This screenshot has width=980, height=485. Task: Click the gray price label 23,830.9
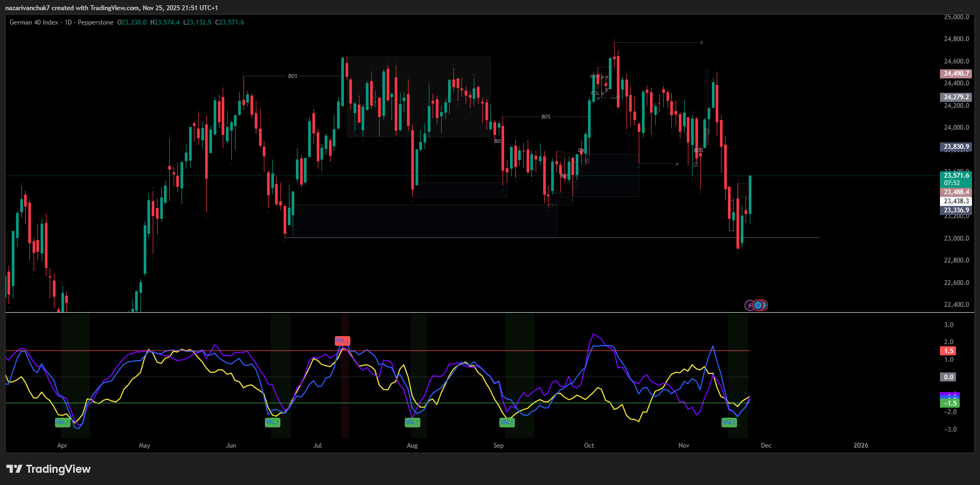pos(955,146)
